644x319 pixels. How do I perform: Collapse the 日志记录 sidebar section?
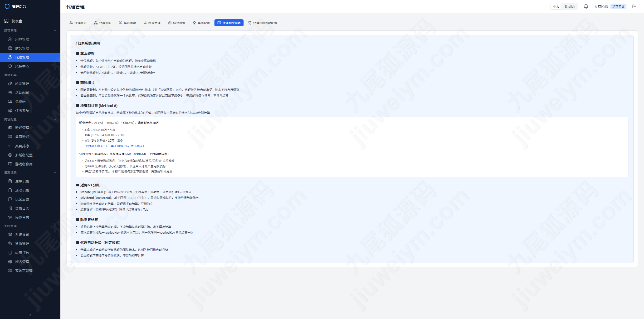point(55,172)
